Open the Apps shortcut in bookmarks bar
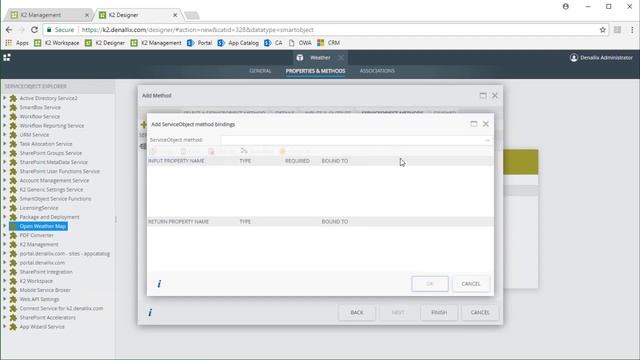This screenshot has width=640, height=360. pos(17,43)
